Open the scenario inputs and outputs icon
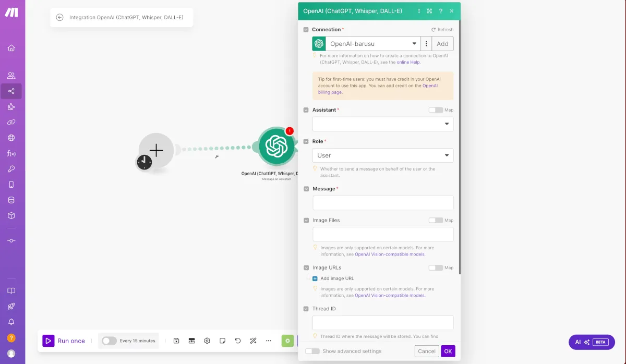 click(191, 341)
